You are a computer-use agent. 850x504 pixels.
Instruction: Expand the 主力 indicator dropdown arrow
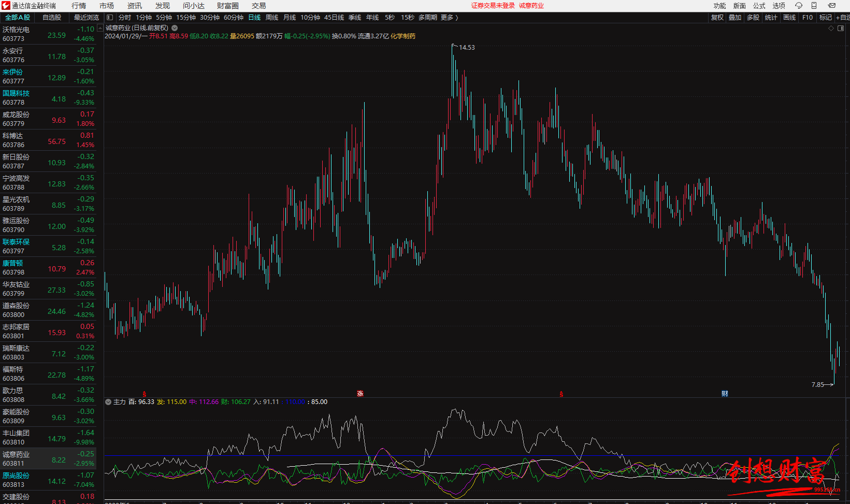coord(108,402)
